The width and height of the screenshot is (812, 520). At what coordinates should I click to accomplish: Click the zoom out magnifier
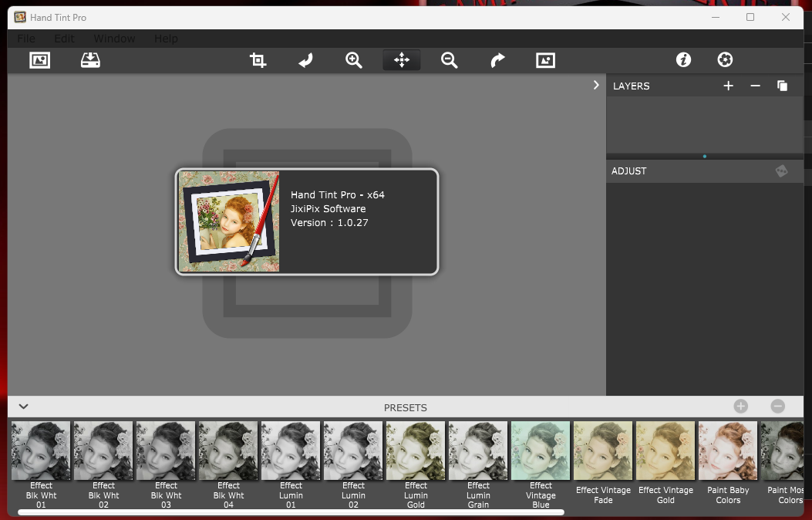tap(449, 60)
